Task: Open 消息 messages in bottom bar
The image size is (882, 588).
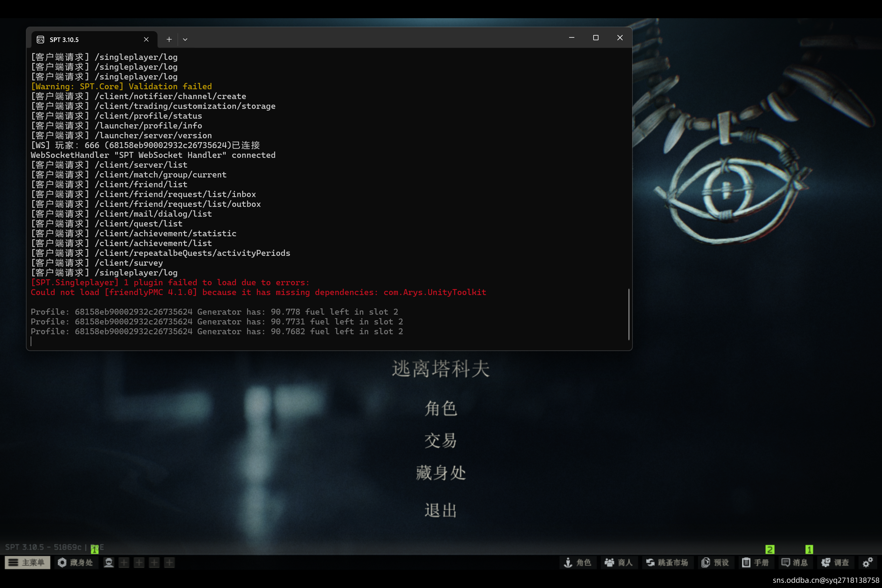Action: point(794,562)
